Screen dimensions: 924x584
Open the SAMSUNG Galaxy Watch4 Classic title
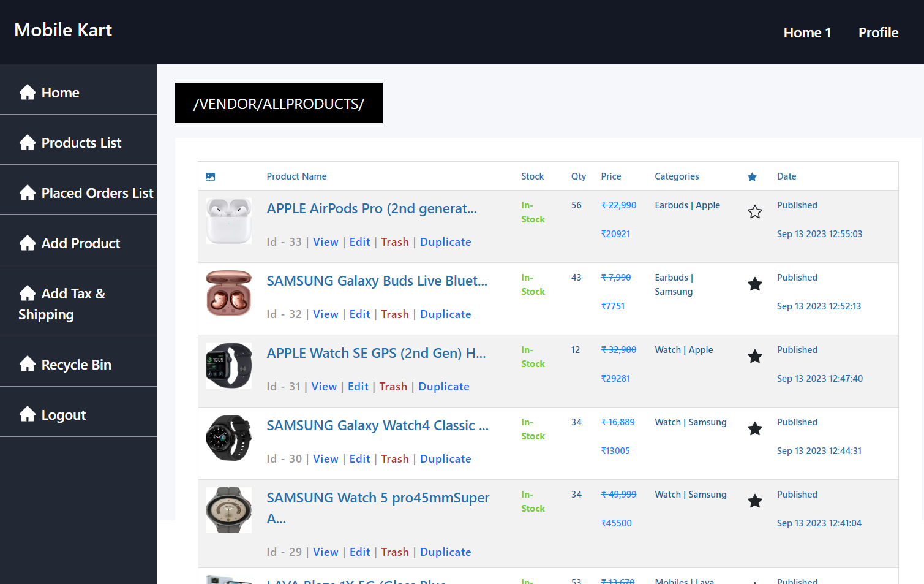pos(378,425)
